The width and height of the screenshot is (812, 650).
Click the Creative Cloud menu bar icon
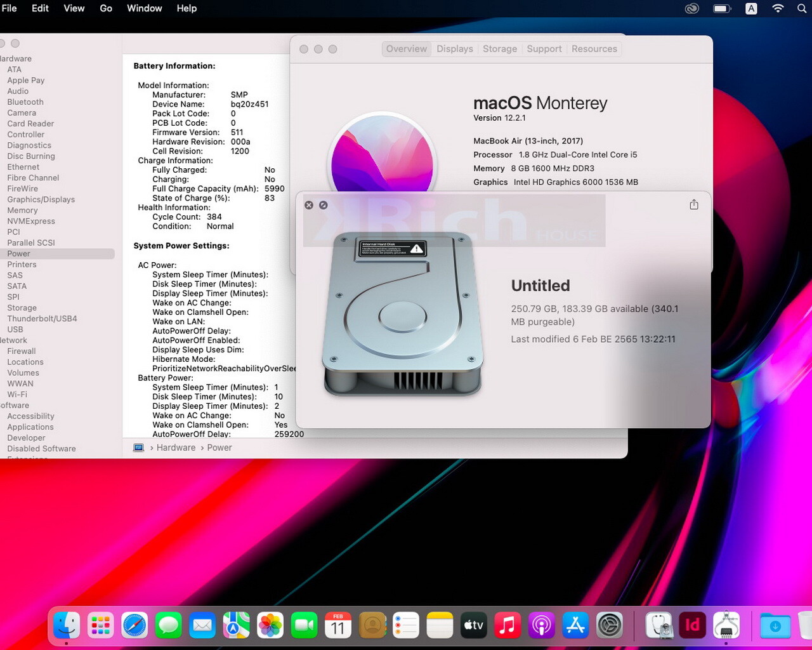[692, 8]
